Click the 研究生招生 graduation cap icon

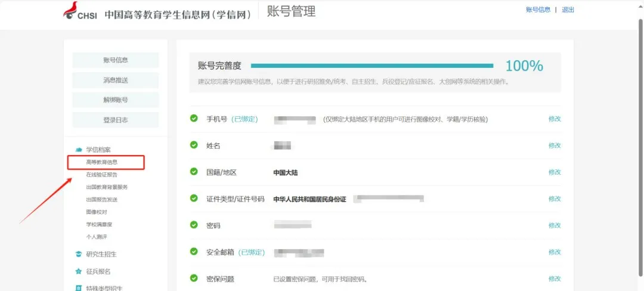pyautogui.click(x=79, y=255)
